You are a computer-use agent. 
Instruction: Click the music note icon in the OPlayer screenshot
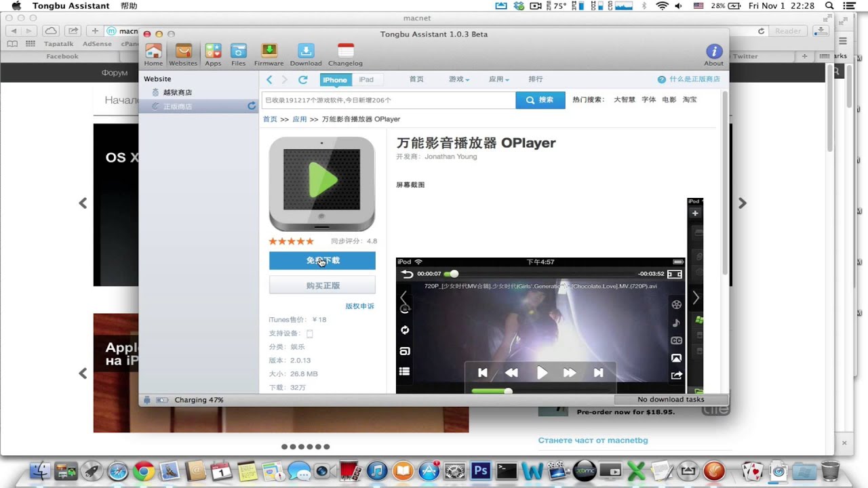676,323
